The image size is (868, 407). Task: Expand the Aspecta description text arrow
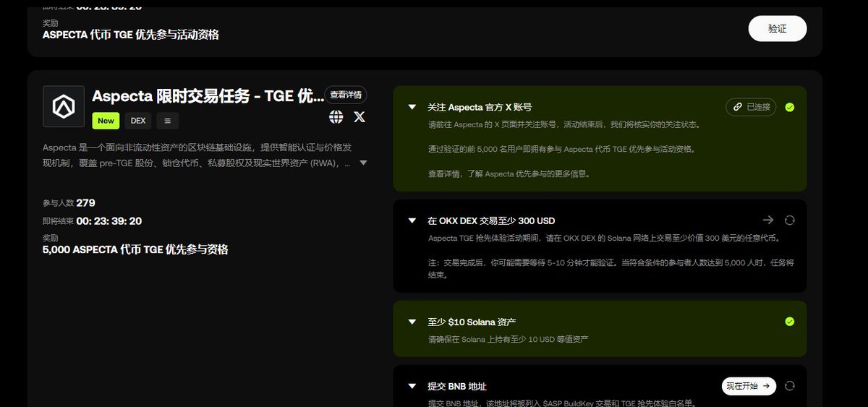click(364, 163)
